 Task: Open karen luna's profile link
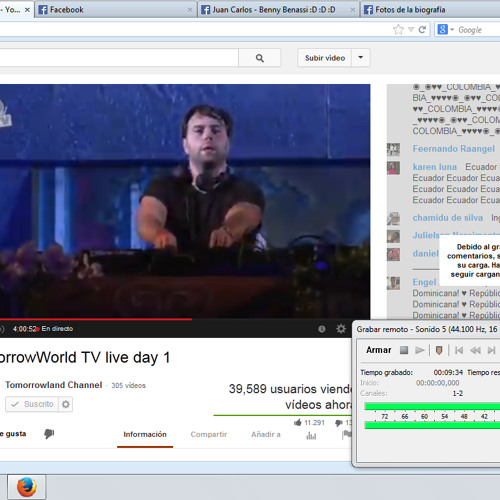[x=435, y=167]
